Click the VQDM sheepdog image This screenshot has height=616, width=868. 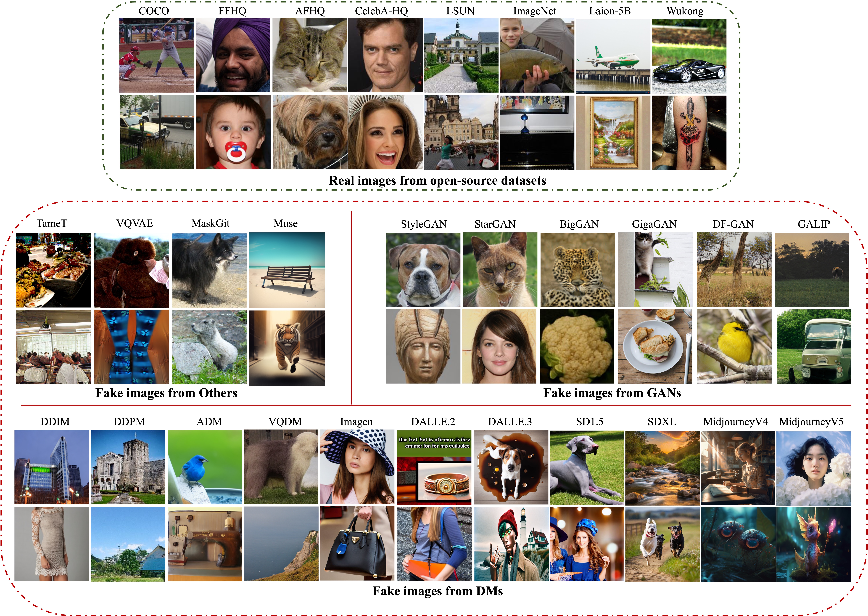(x=281, y=467)
